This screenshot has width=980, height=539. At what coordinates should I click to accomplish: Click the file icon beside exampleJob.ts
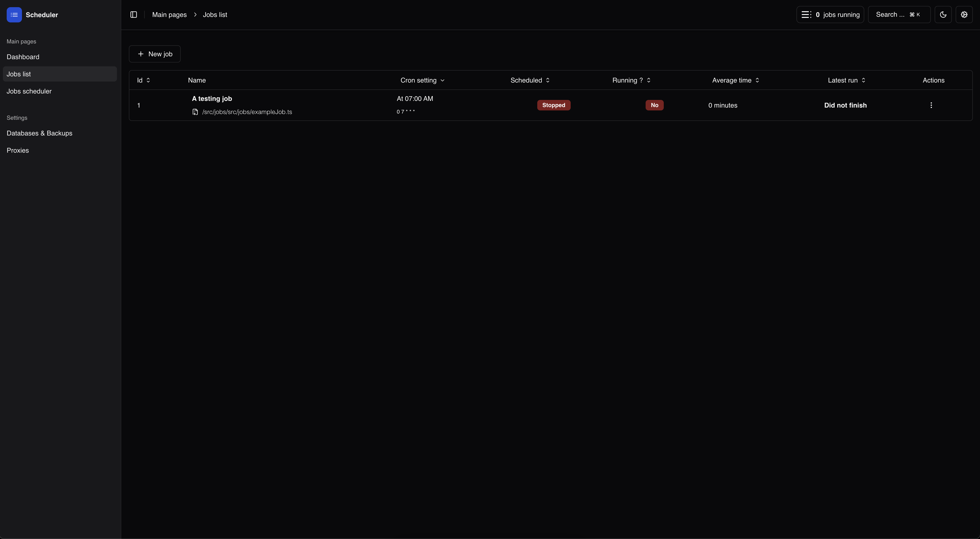195,112
